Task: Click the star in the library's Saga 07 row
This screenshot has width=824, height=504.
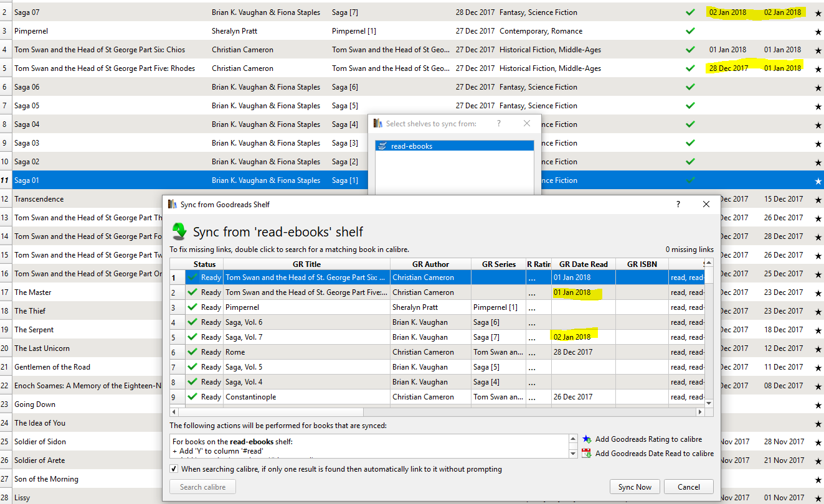Action: pos(818,13)
